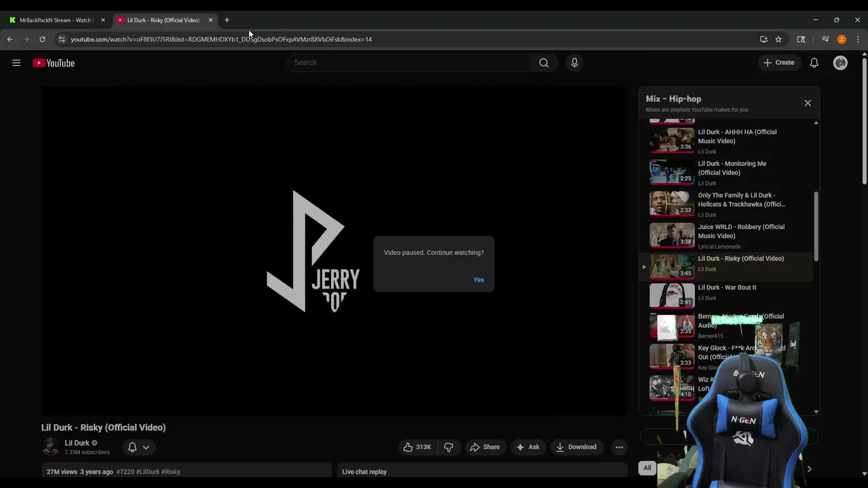Dislike the video with thumbs down
This screenshot has height=488, width=868.
click(x=448, y=447)
